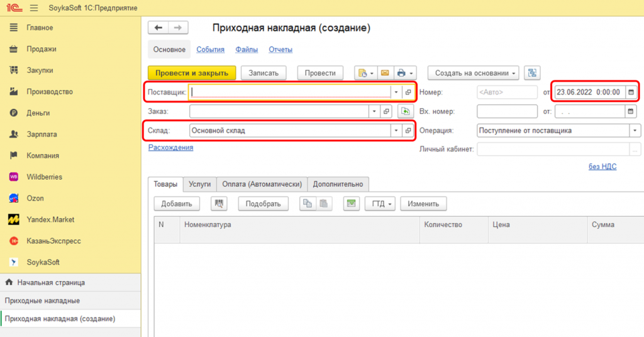Click the barcode scanner icon in Товары toolbar
Image resolution: width=644 pixels, height=337 pixels.
[x=219, y=204]
